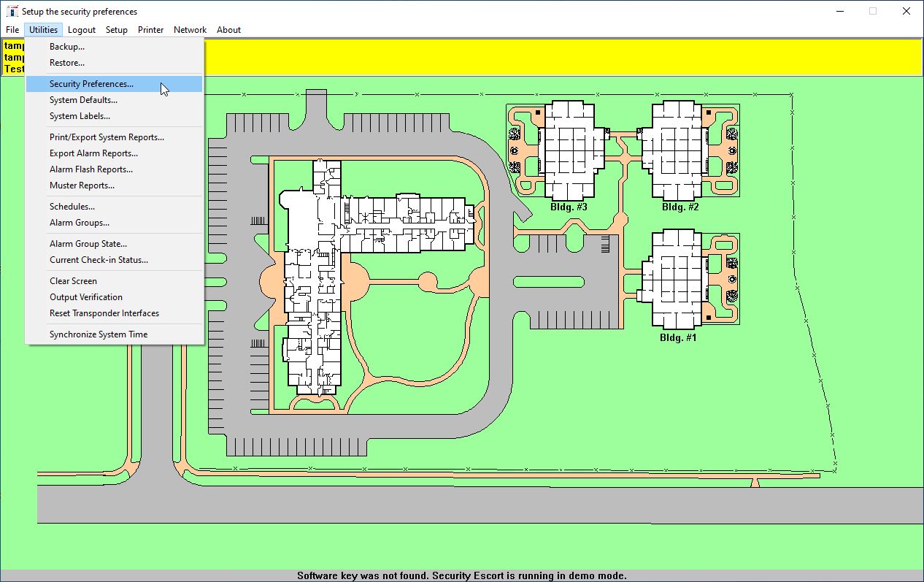
Task: Close the open Utilities menu
Action: click(44, 30)
